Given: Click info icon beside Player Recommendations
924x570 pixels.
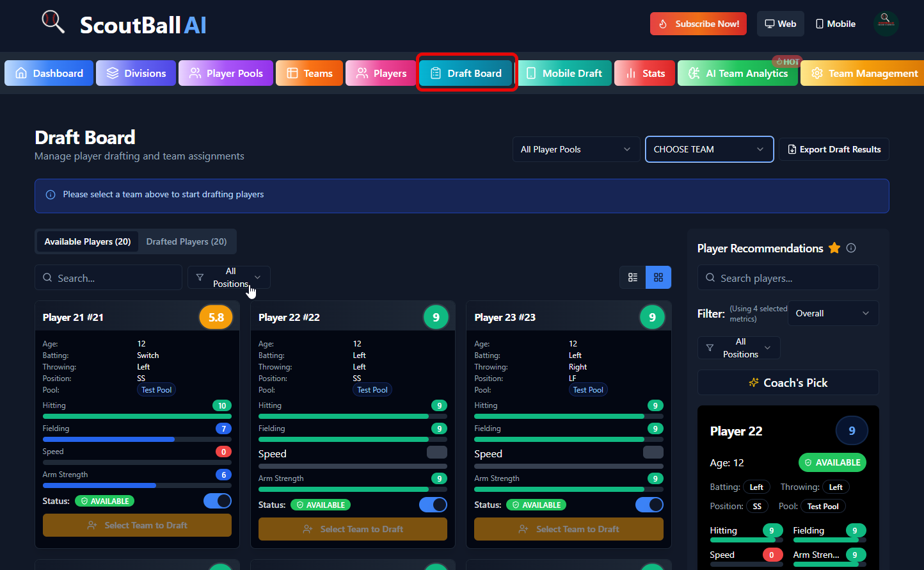Looking at the screenshot, I should click(x=851, y=248).
